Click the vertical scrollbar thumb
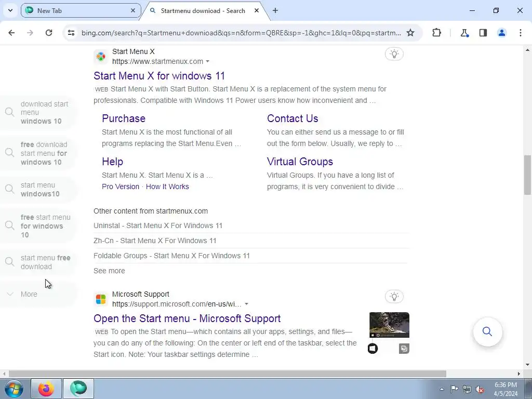Viewport: 532px width, 399px height. click(x=527, y=175)
